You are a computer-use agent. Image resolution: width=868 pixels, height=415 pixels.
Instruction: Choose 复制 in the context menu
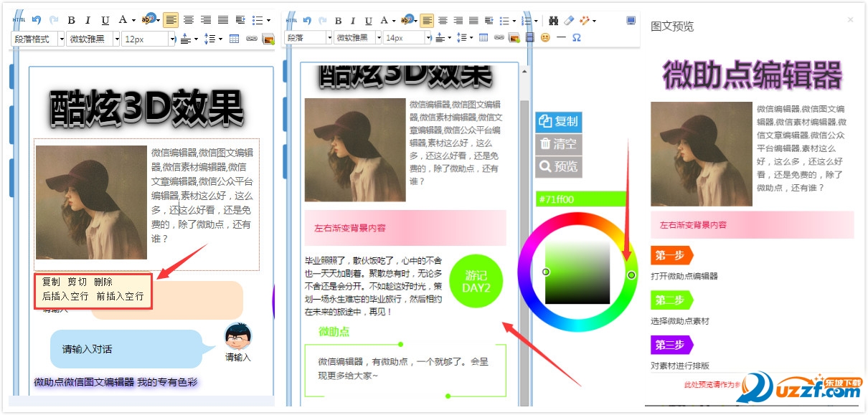pyautogui.click(x=51, y=282)
